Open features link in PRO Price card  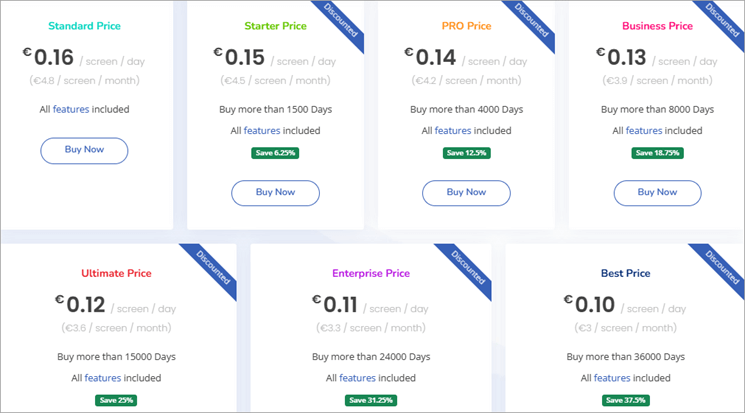[x=452, y=130]
